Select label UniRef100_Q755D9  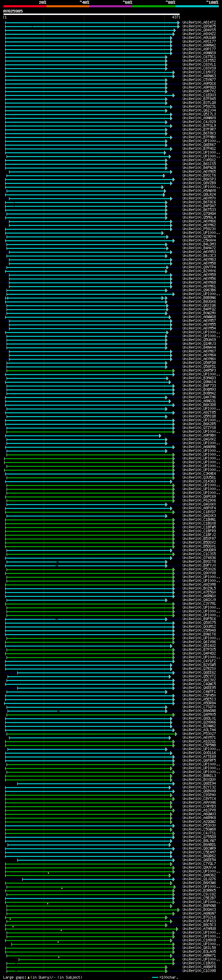199,837
